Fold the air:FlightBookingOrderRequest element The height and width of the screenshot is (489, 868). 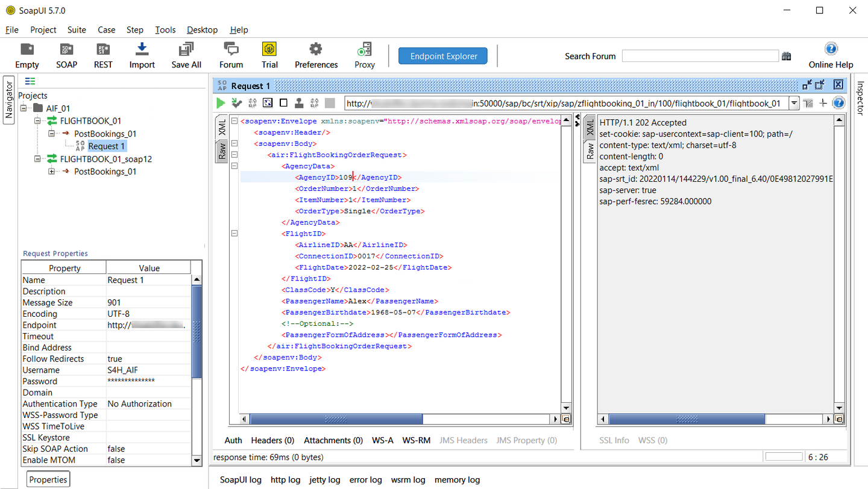(234, 155)
